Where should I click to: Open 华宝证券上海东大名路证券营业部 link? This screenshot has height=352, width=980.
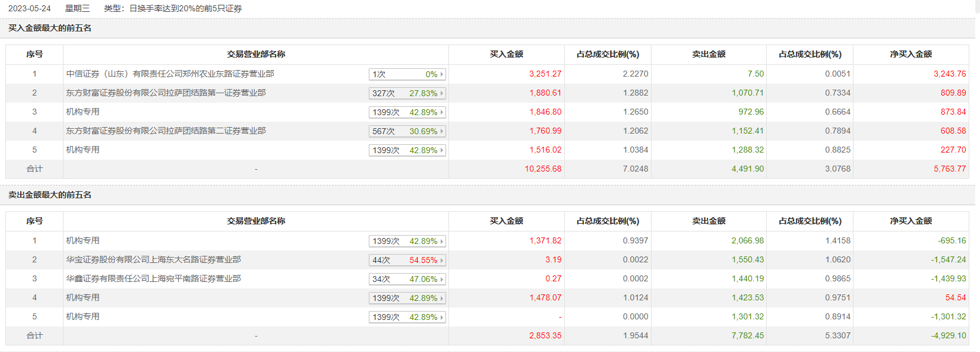tap(153, 259)
